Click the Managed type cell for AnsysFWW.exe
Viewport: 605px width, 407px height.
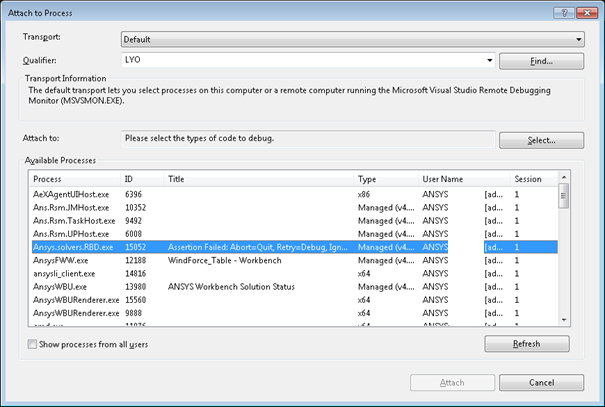click(x=386, y=260)
